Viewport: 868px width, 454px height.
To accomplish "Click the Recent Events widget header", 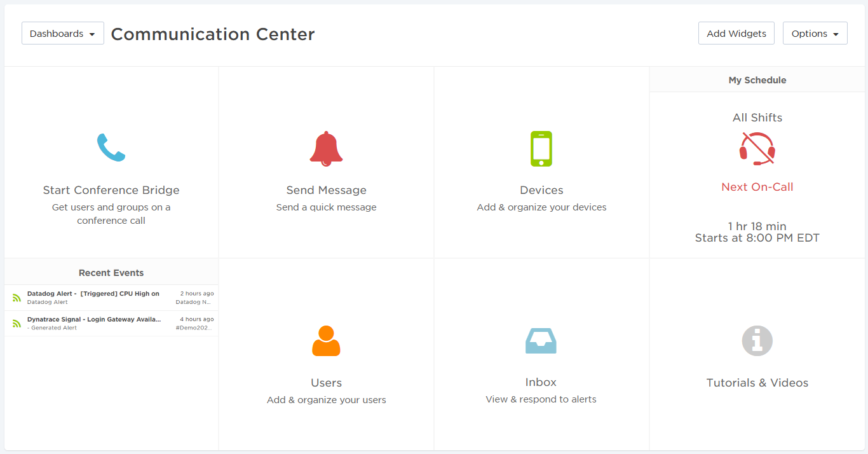I will 111,273.
